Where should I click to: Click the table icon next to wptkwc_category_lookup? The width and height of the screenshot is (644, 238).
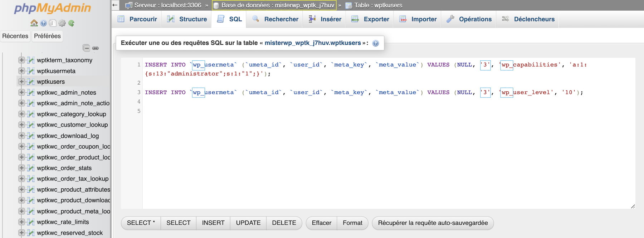click(31, 114)
